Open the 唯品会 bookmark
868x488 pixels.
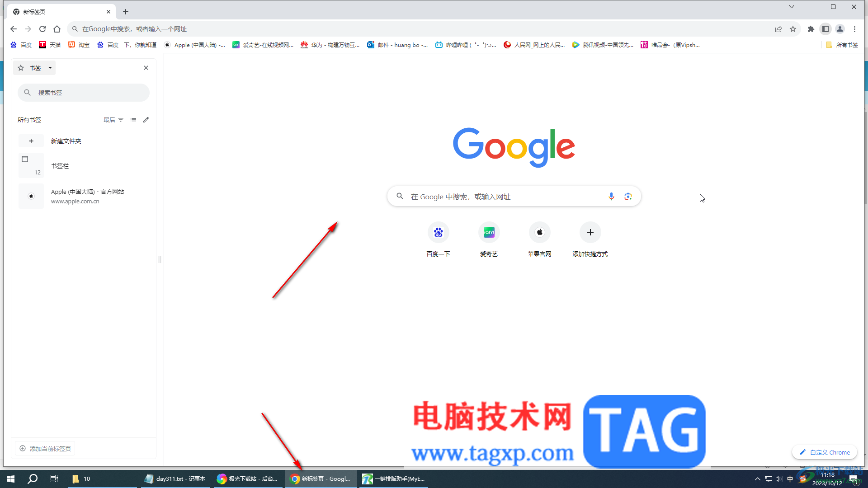(670, 45)
